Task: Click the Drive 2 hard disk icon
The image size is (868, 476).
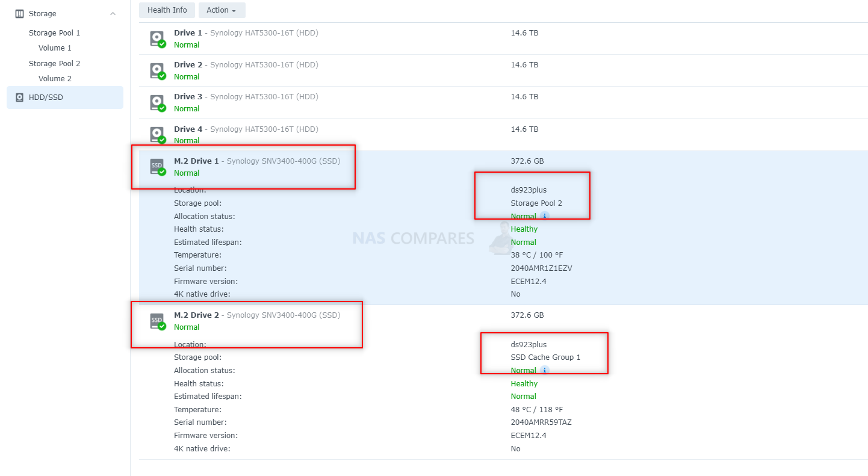Action: point(157,71)
